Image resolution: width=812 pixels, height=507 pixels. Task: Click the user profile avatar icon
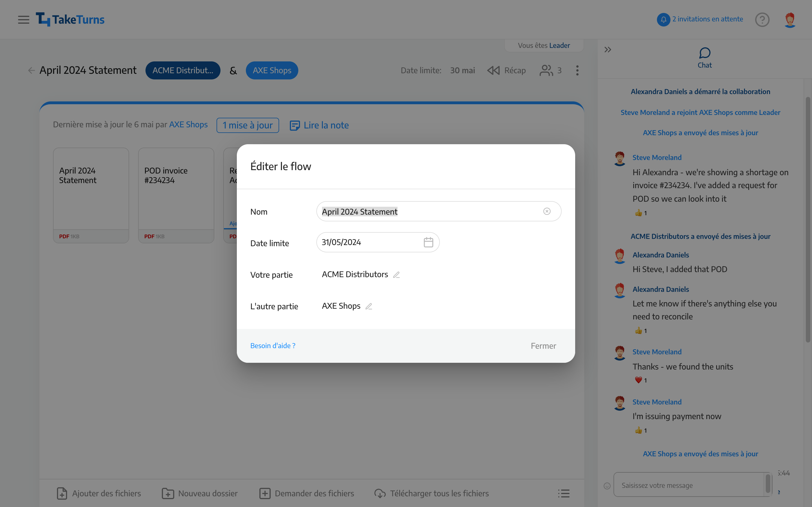[x=790, y=19]
